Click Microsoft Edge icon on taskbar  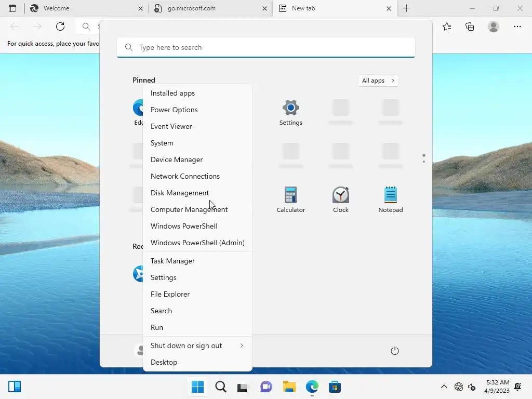[312, 387]
